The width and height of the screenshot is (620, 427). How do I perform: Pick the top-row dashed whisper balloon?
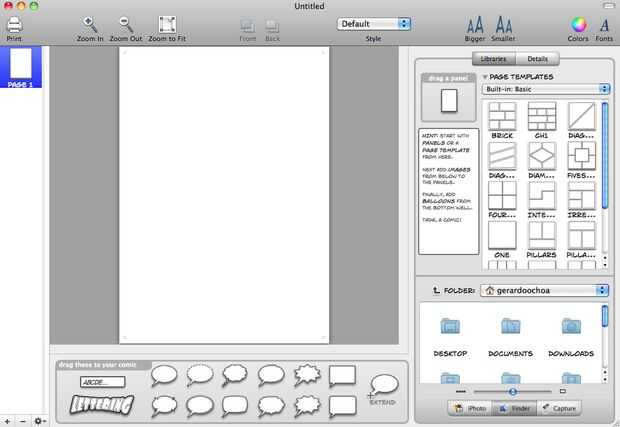click(200, 375)
